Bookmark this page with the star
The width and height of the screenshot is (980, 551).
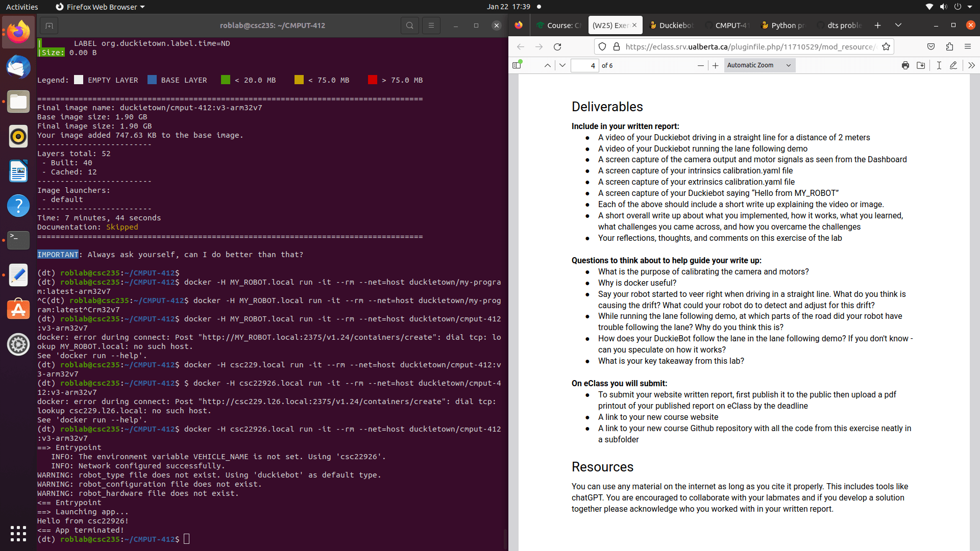(x=886, y=46)
